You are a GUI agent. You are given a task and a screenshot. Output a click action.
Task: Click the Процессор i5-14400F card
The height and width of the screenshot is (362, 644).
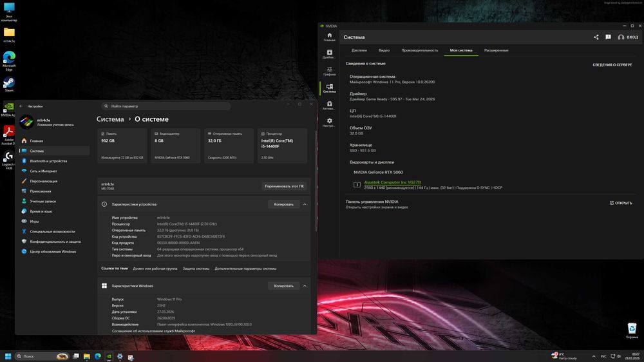pos(282,146)
